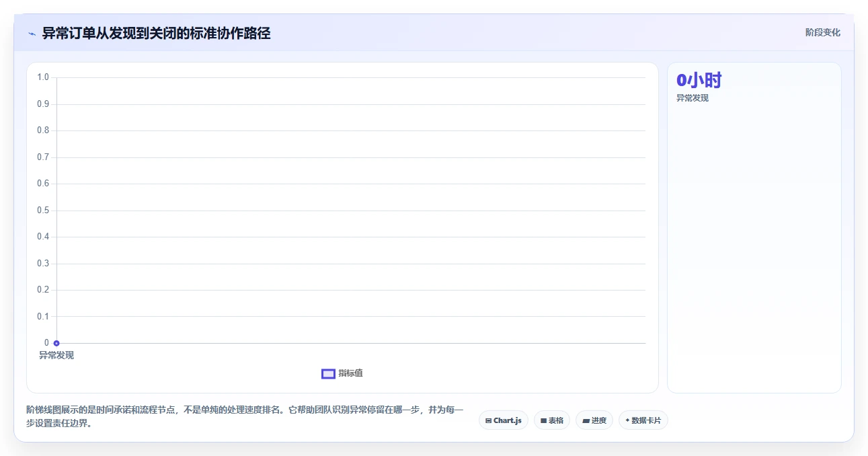868x456 pixels.
Task: Select the 进度 tag chip
Action: (x=594, y=420)
